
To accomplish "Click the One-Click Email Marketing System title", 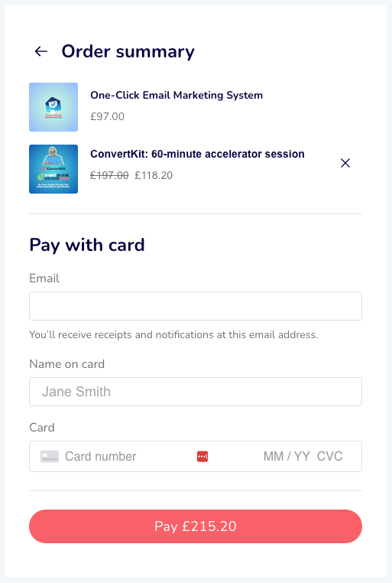I will coord(177,95).
